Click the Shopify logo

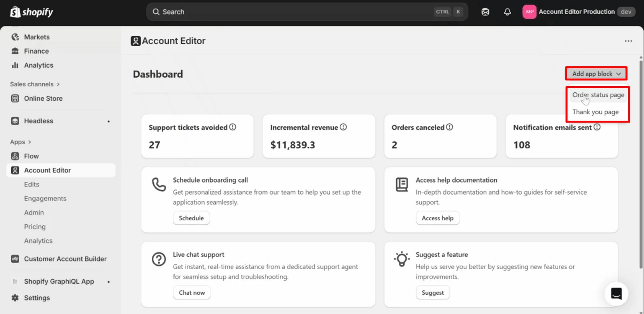point(31,12)
